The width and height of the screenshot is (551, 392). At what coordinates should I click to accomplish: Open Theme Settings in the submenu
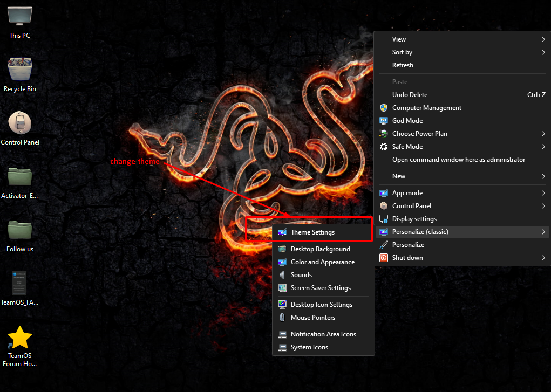[323, 232]
